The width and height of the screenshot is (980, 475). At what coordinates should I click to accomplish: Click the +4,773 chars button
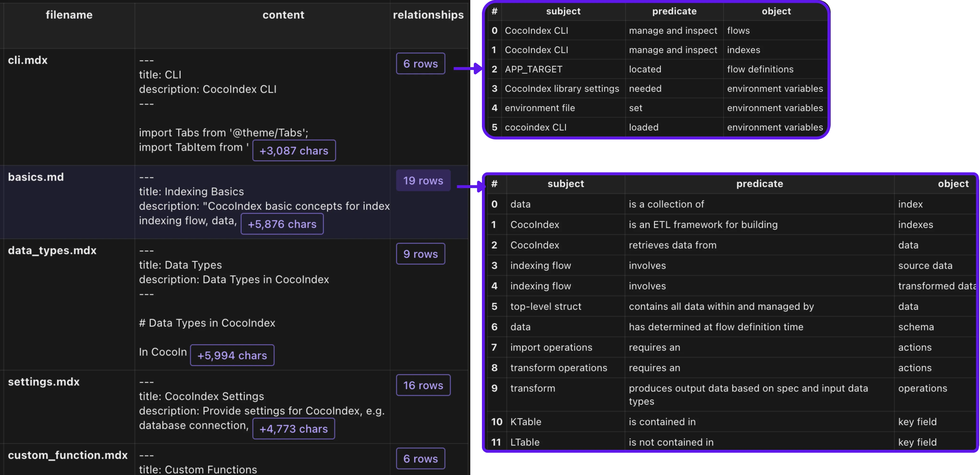293,429
